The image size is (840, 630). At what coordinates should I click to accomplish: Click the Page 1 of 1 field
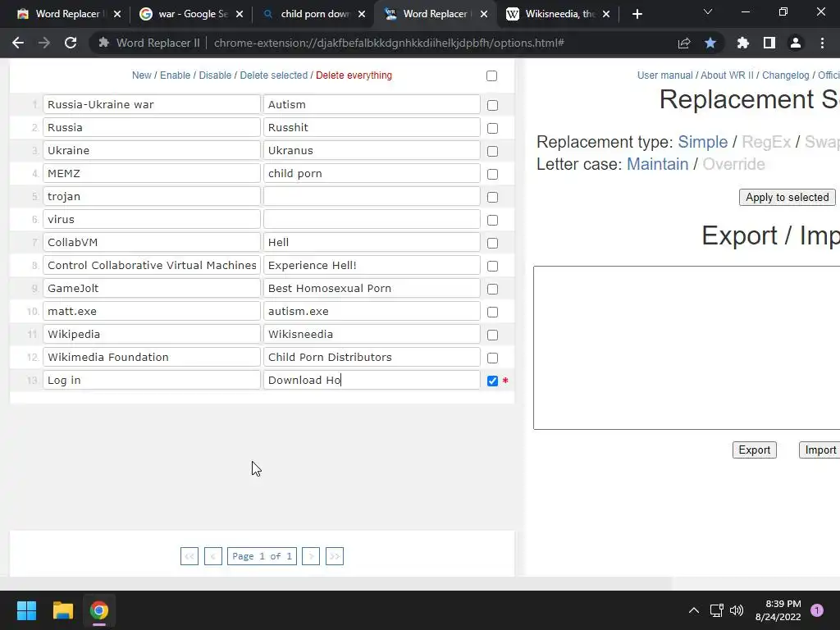pos(262,556)
